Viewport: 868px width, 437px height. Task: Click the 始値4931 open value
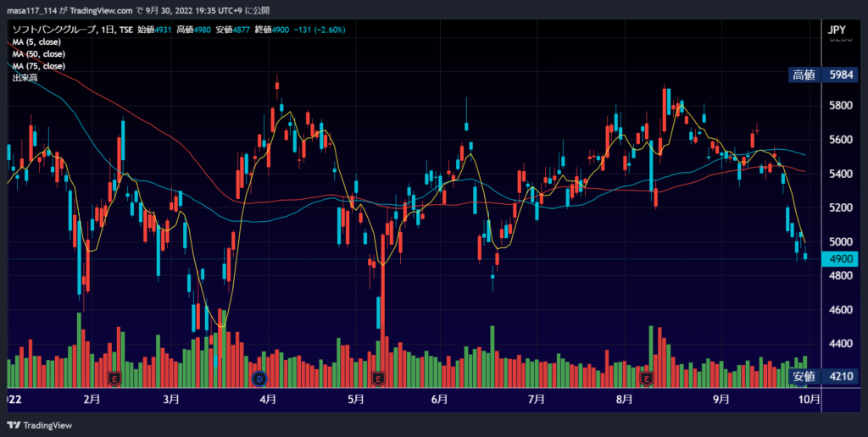click(155, 30)
